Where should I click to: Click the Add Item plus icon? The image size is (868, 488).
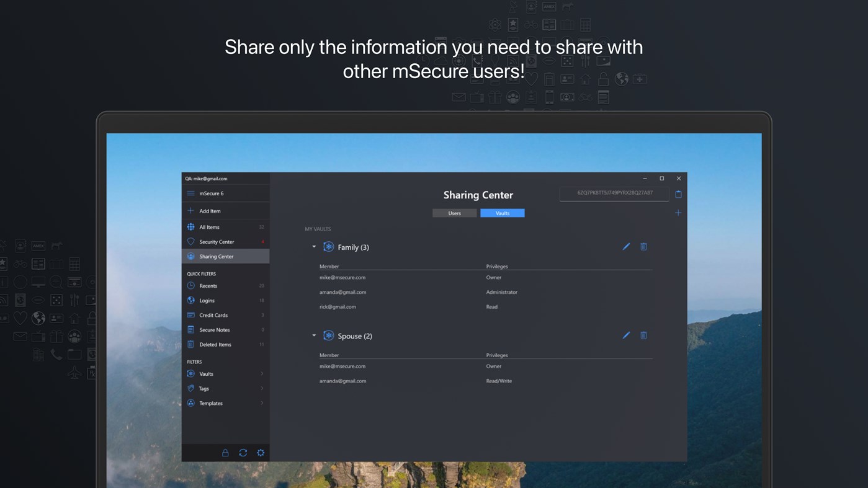(x=190, y=211)
